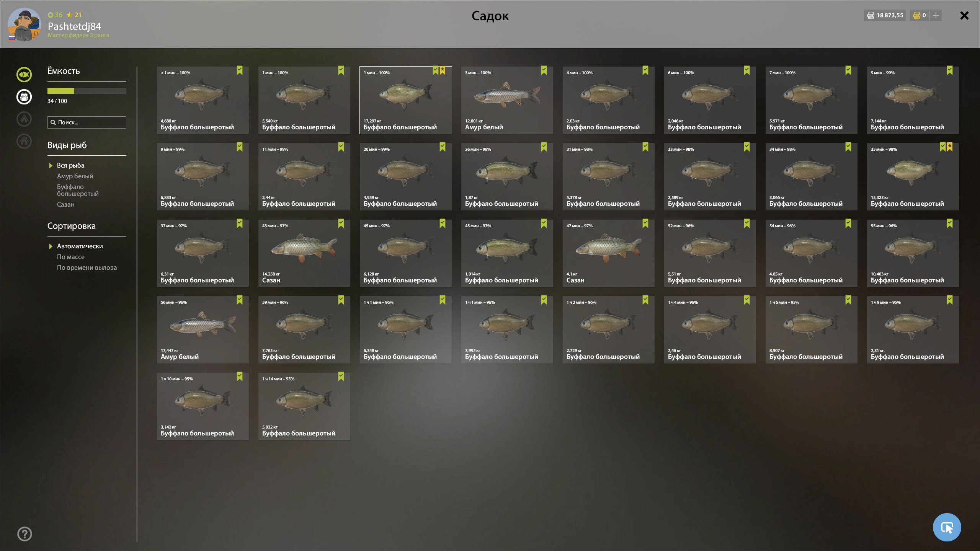Filter by Амур белый species
The width and height of the screenshot is (980, 551).
pos(75,176)
